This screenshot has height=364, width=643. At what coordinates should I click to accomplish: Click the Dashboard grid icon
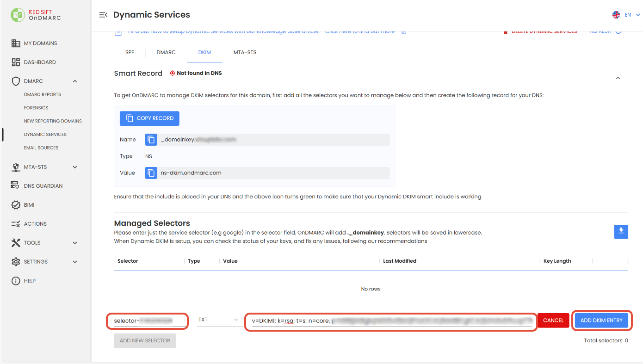pyautogui.click(x=16, y=62)
